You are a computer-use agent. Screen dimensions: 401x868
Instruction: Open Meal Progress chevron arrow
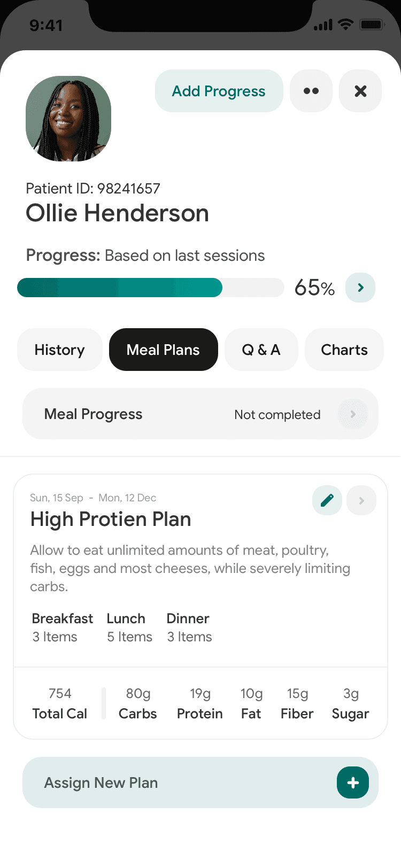pyautogui.click(x=353, y=414)
